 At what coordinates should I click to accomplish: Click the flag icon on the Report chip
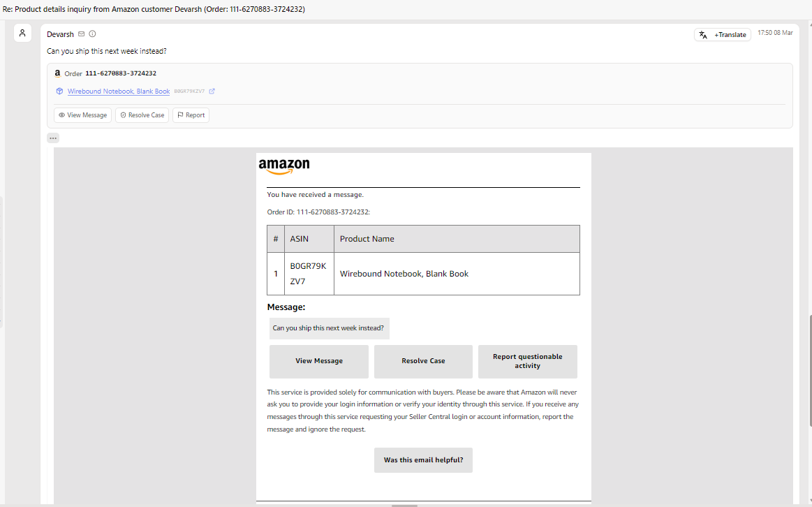pos(179,115)
